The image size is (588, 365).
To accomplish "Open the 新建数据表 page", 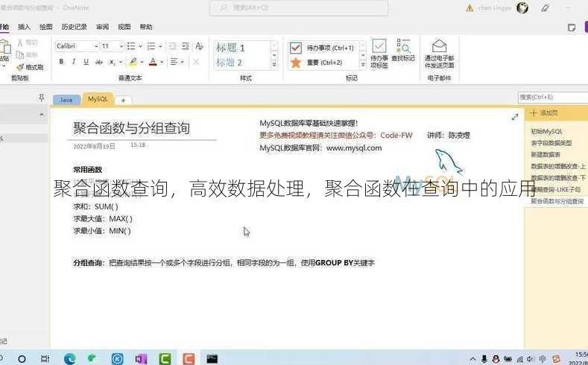I will pyautogui.click(x=546, y=154).
